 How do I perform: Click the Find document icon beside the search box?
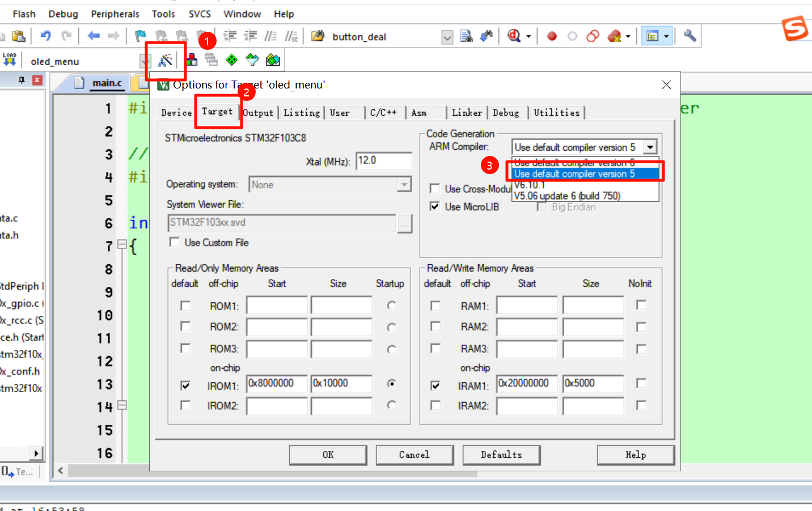(x=466, y=36)
